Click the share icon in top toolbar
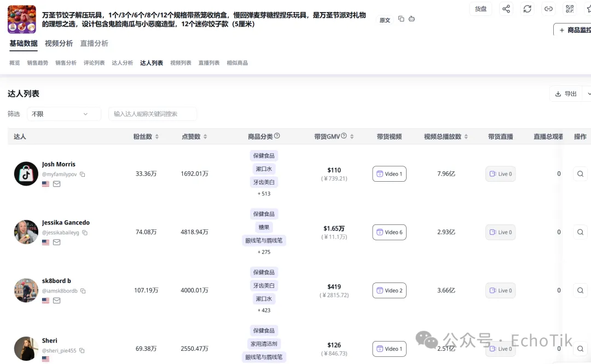 (x=506, y=9)
